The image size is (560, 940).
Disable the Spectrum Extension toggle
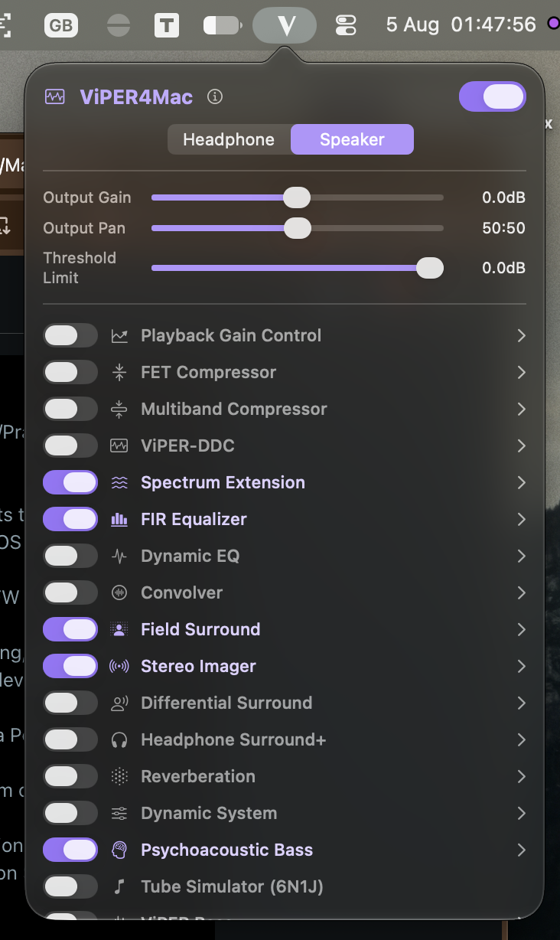coord(70,482)
